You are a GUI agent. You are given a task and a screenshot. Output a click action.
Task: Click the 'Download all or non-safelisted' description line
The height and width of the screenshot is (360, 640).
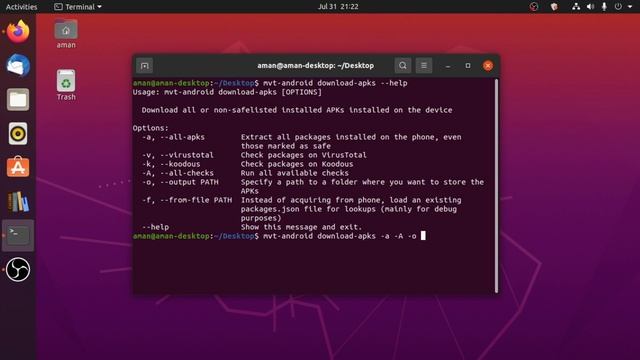[x=297, y=110]
